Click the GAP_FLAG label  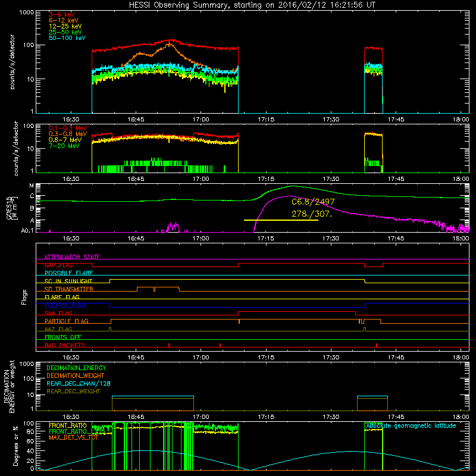58,265
